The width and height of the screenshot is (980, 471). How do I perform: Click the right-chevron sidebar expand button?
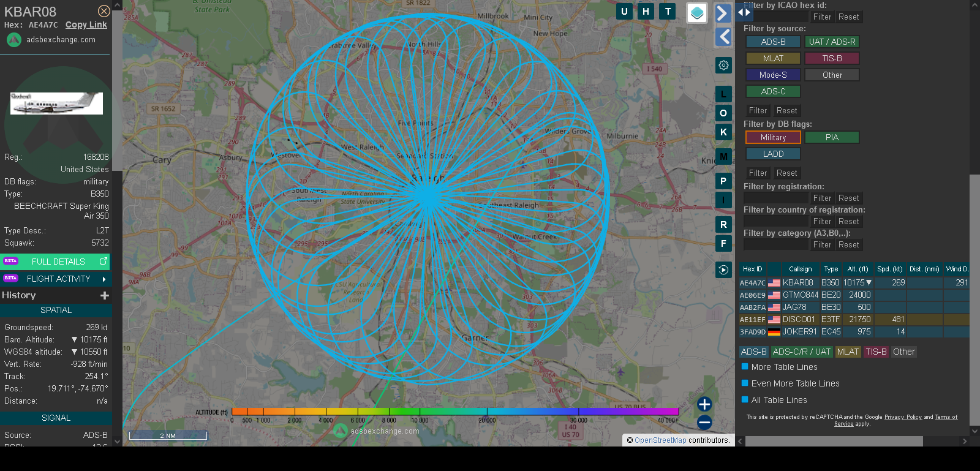click(x=723, y=13)
